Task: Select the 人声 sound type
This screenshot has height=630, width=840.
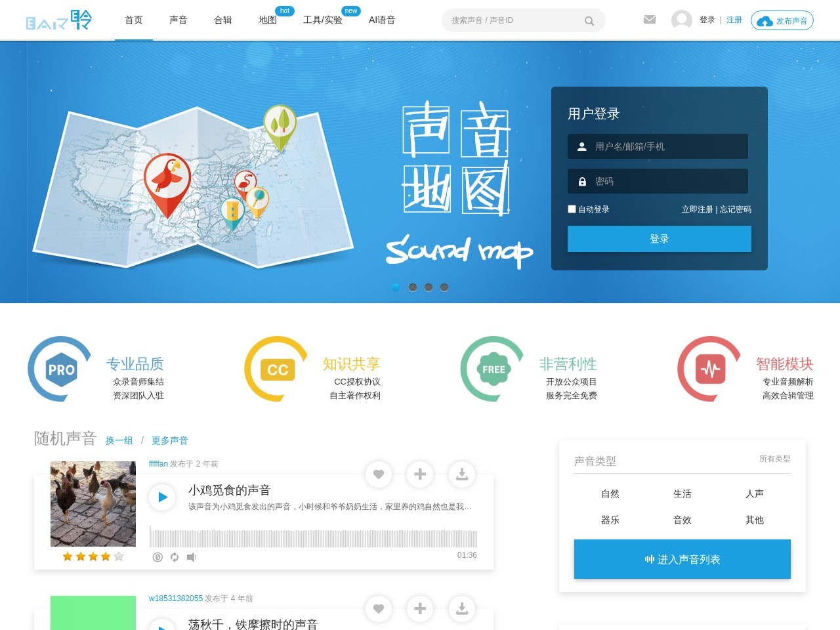Action: pyautogui.click(x=755, y=493)
